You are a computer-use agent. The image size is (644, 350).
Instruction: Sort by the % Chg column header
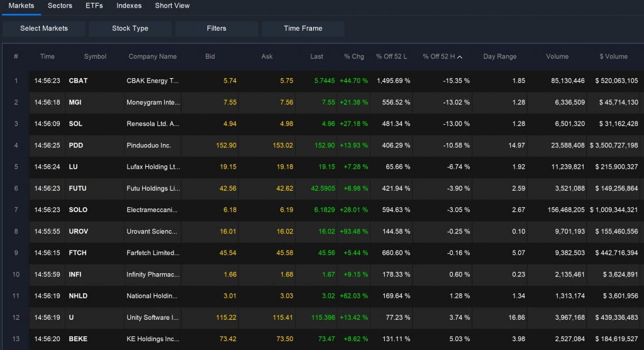pos(354,57)
